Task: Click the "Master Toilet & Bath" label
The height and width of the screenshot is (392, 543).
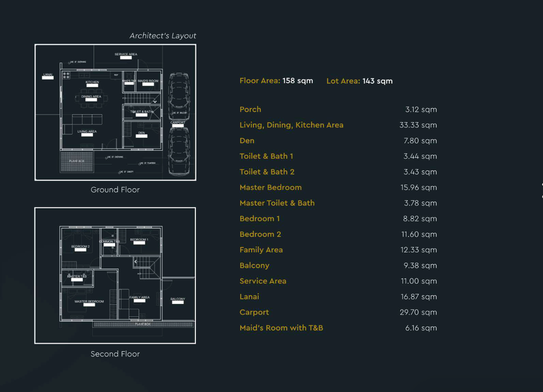Action: [277, 203]
